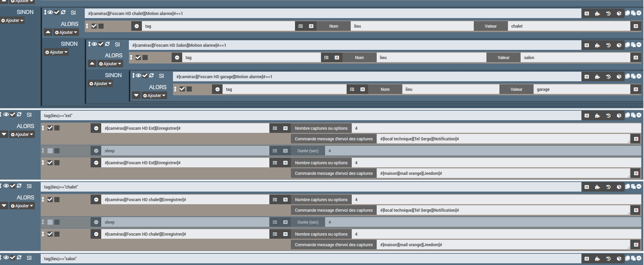
Task: Remove the Foscam HD chalet Motion alarme block
Action: (x=639, y=13)
